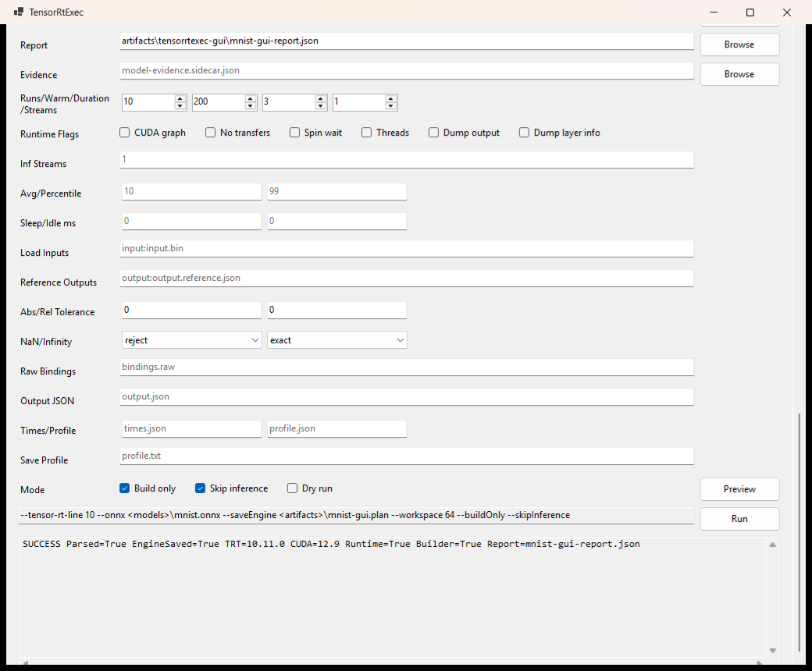Click the Sleep ms input field
This screenshot has width=812, height=671.
click(191, 222)
